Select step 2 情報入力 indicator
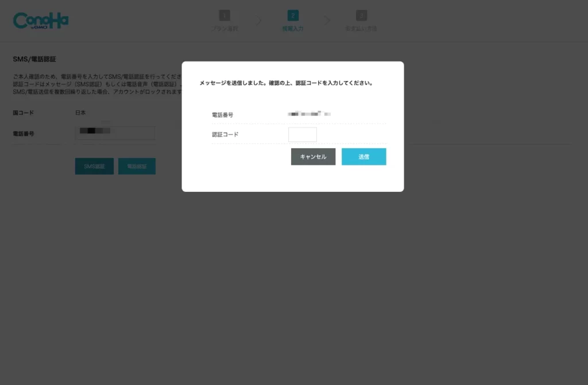Image resolution: width=588 pixels, height=385 pixels. click(293, 21)
